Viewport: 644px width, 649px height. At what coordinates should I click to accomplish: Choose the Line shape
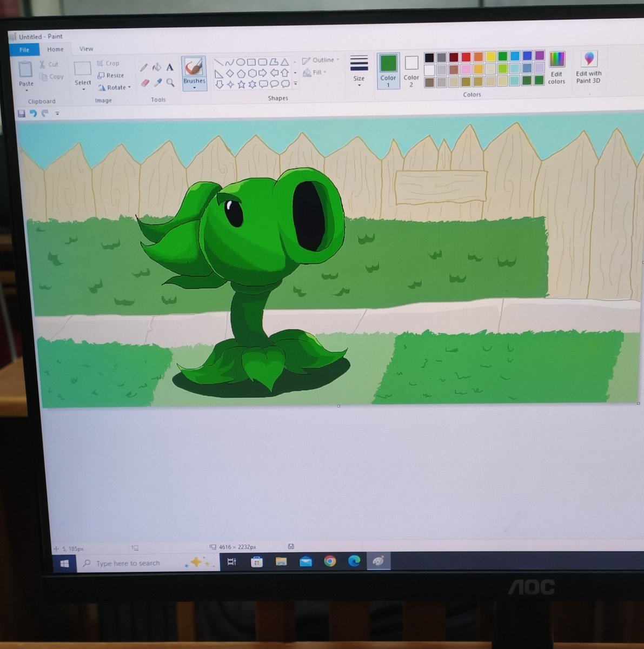218,63
